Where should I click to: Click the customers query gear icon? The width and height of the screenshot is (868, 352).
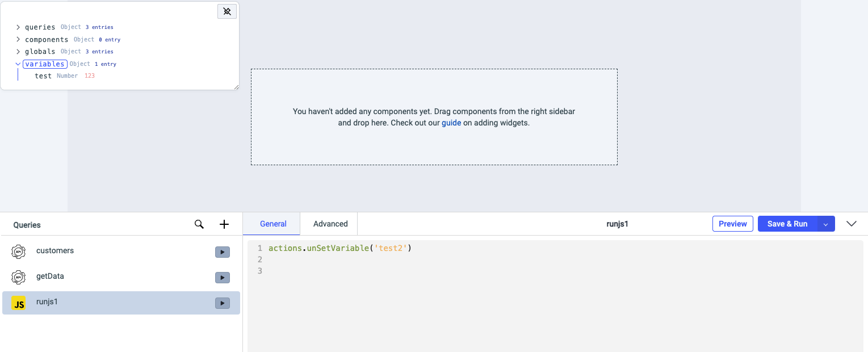pos(19,252)
